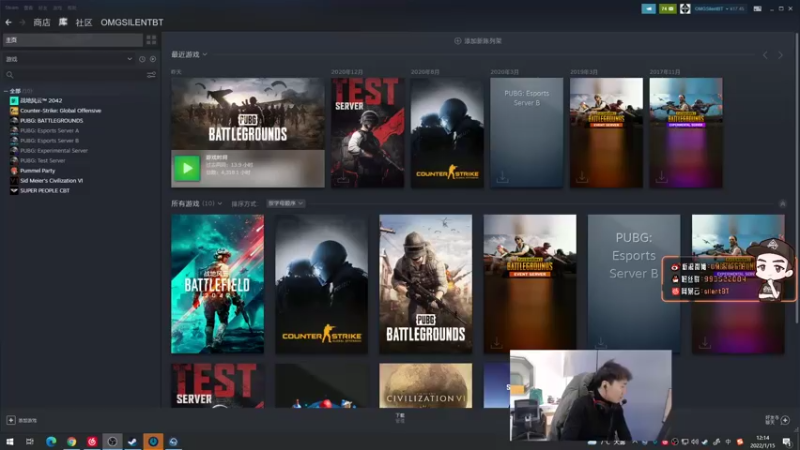The width and height of the screenshot is (800, 450).
Task: Open the OMGSilentBT account name dropdown
Action: click(x=719, y=9)
